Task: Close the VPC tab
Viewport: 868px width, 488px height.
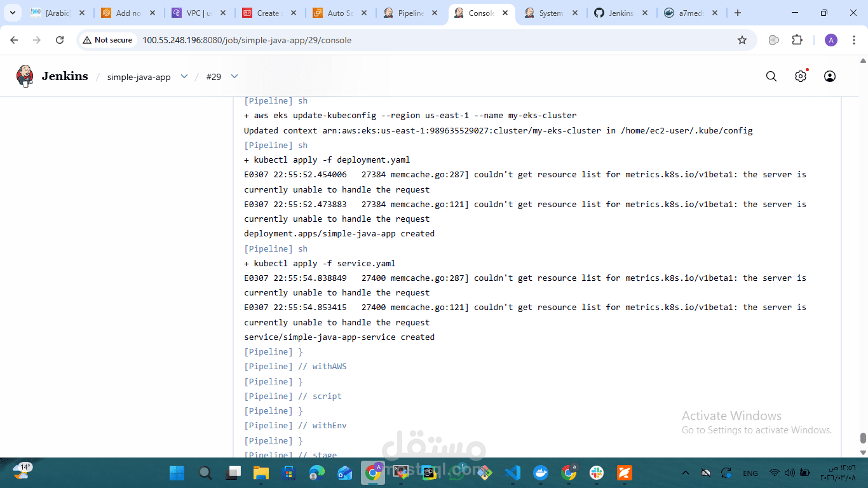Action: tap(222, 13)
